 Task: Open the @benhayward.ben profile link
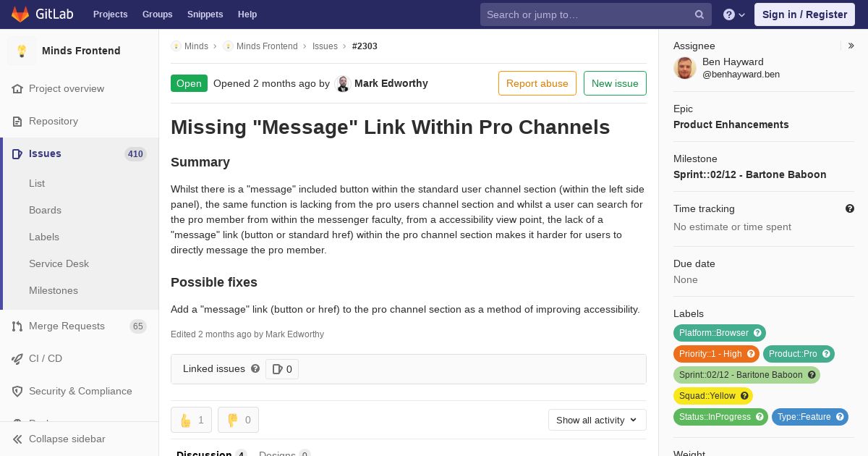coord(741,75)
